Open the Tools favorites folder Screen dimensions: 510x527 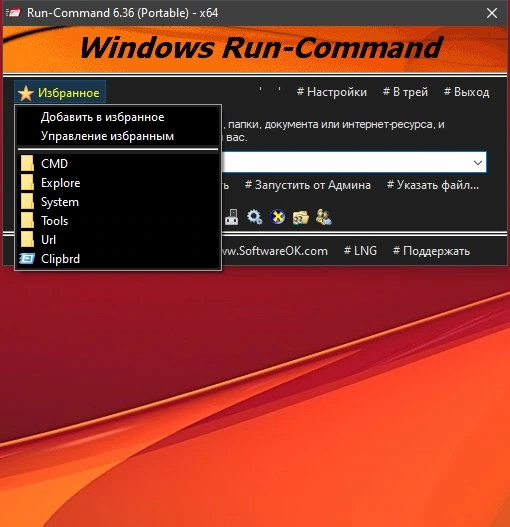(x=118, y=221)
